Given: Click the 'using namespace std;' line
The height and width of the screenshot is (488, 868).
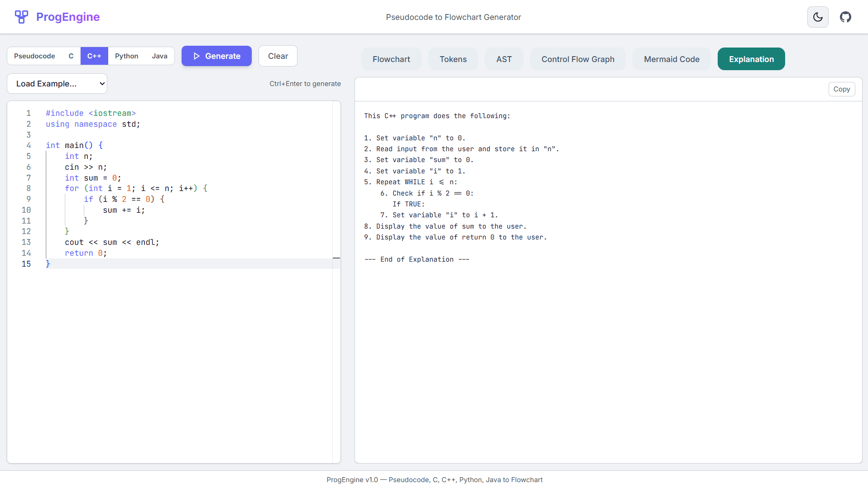Looking at the screenshot, I should (93, 124).
